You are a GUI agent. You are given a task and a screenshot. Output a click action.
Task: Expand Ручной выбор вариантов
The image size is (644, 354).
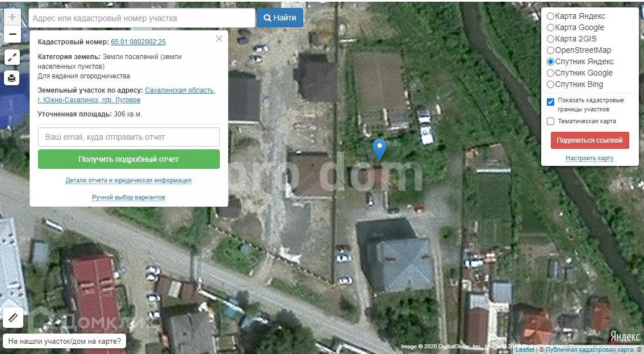click(x=128, y=198)
